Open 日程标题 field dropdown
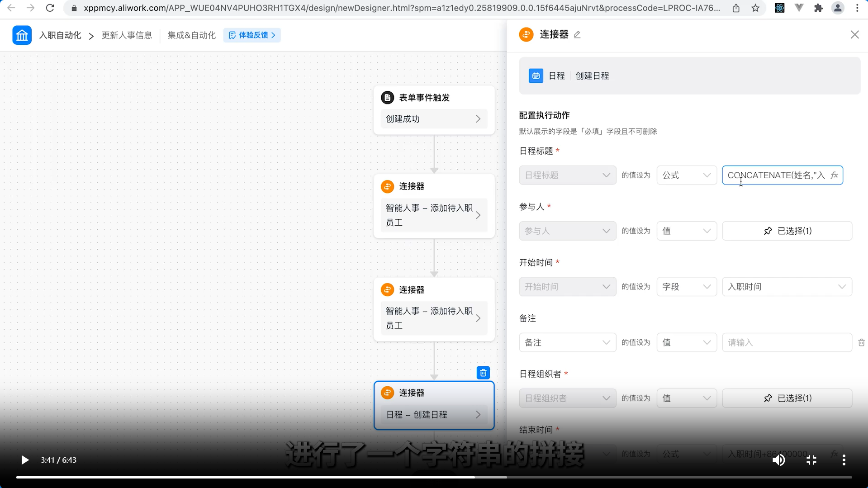Screen dimensions: 868x488 point(567,175)
